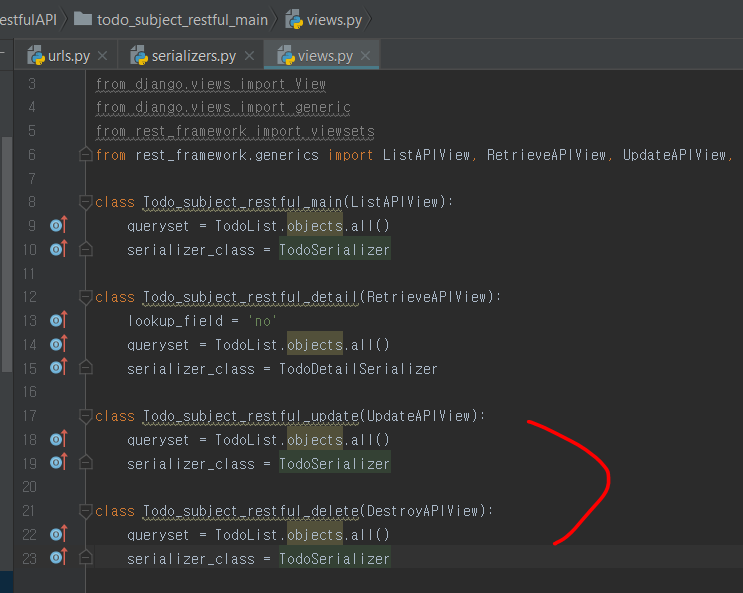The height and width of the screenshot is (593, 743).
Task: Click the estfulAPI breadcrumb segment
Action: pos(28,20)
